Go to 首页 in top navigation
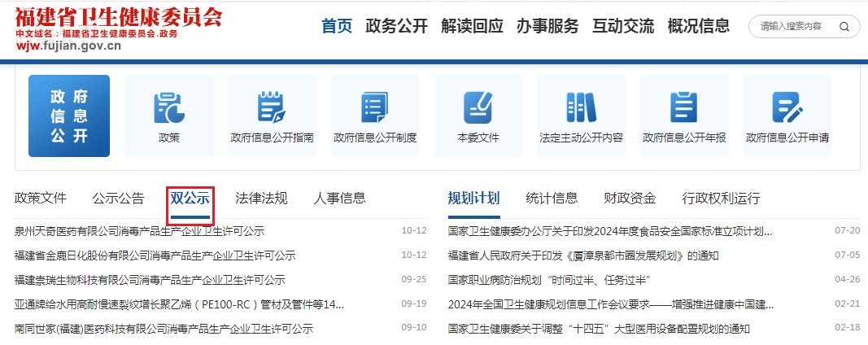Screen dimensions: 868x345 coord(337,26)
